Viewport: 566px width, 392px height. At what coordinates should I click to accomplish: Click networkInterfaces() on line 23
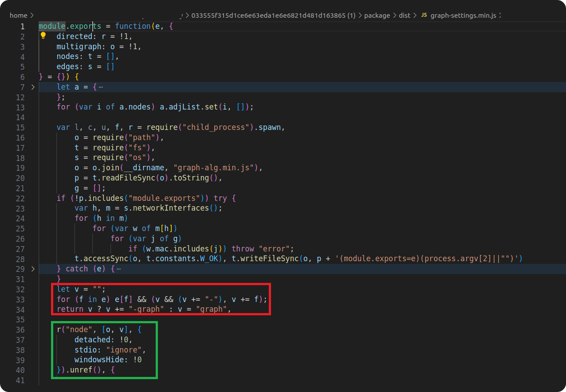tap(171, 208)
